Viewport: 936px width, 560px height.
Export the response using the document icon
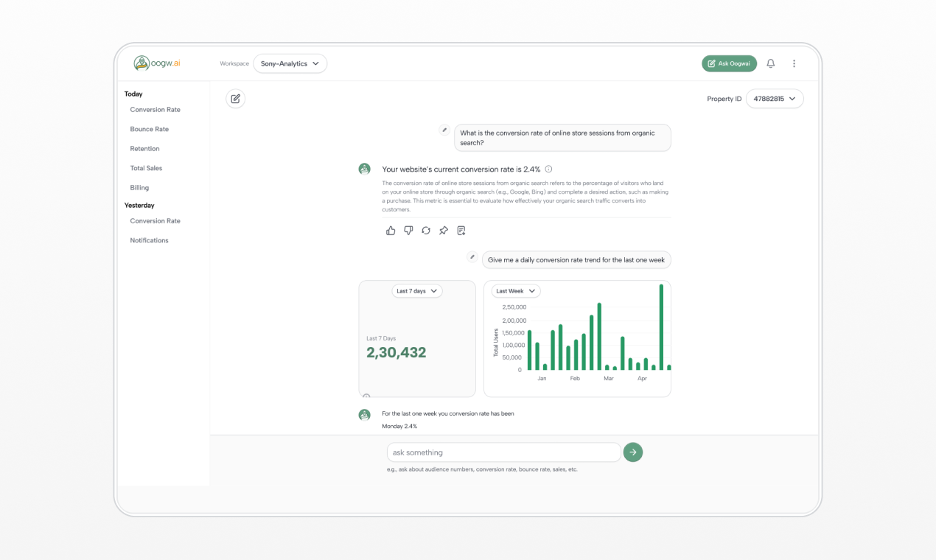461,230
